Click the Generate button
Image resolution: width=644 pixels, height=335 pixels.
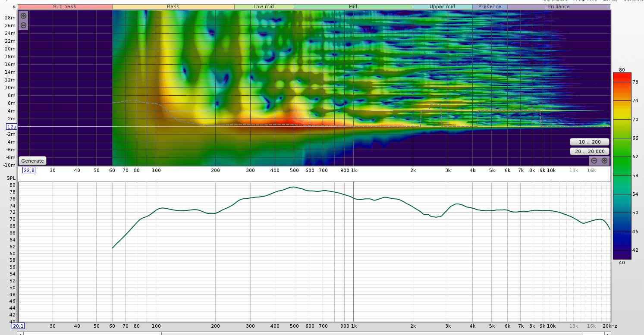pos(33,161)
